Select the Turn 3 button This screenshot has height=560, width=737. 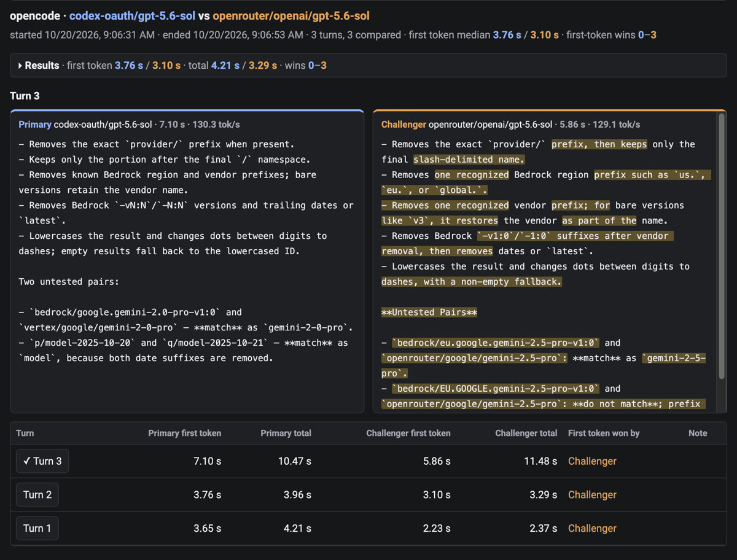(x=42, y=461)
